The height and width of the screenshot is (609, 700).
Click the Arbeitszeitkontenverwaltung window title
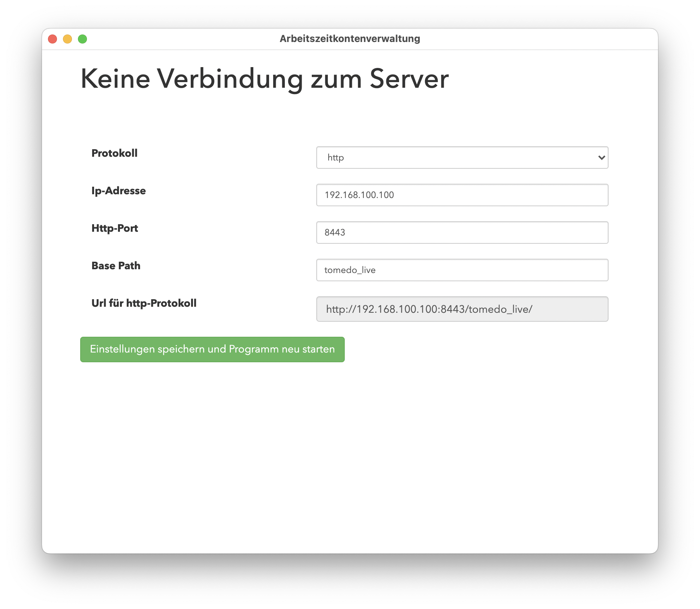350,39
